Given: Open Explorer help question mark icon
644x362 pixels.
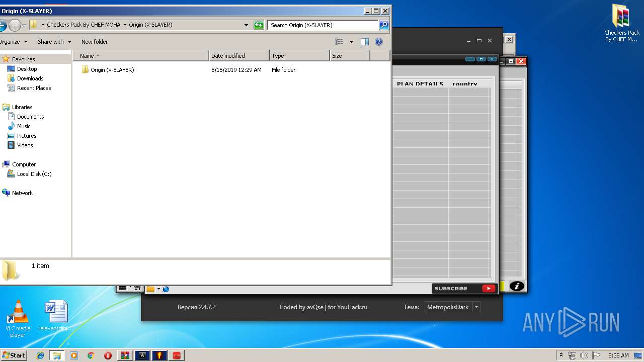Looking at the screenshot, I should [379, 42].
